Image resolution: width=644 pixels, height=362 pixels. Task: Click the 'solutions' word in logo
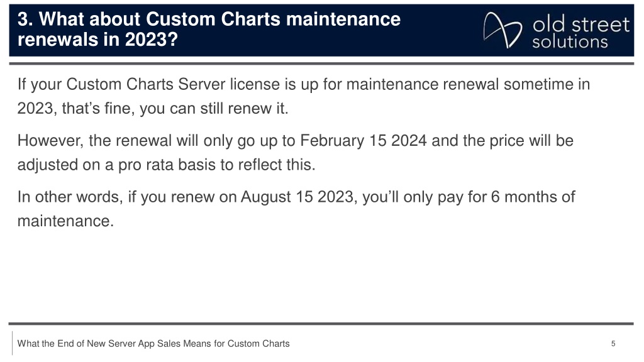pos(570,42)
